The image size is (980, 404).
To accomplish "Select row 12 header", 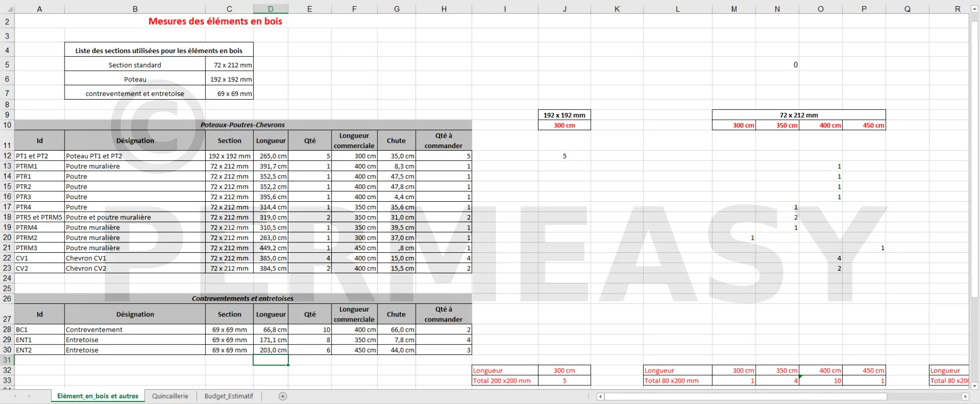I will (7, 156).
